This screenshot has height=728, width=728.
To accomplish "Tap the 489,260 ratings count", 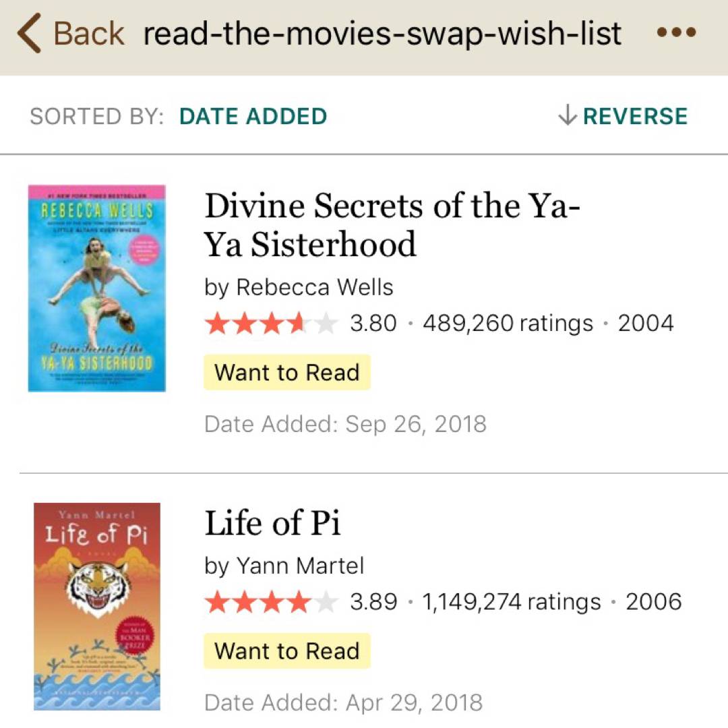I will [508, 324].
